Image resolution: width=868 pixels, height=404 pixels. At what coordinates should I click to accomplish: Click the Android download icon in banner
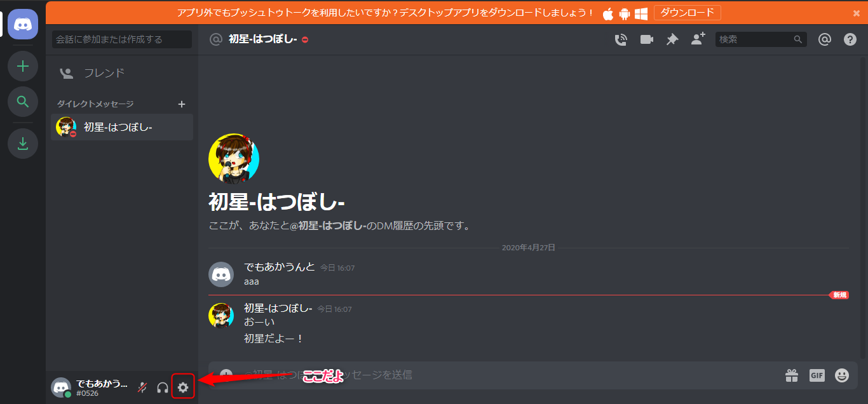[x=624, y=13]
